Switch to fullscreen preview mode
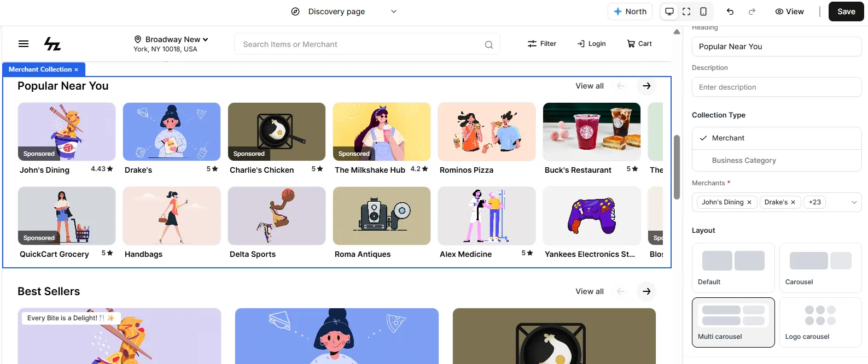The image size is (868, 364). 686,11
